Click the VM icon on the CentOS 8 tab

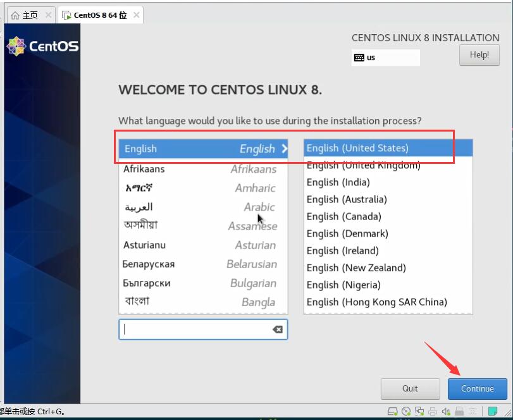click(66, 15)
